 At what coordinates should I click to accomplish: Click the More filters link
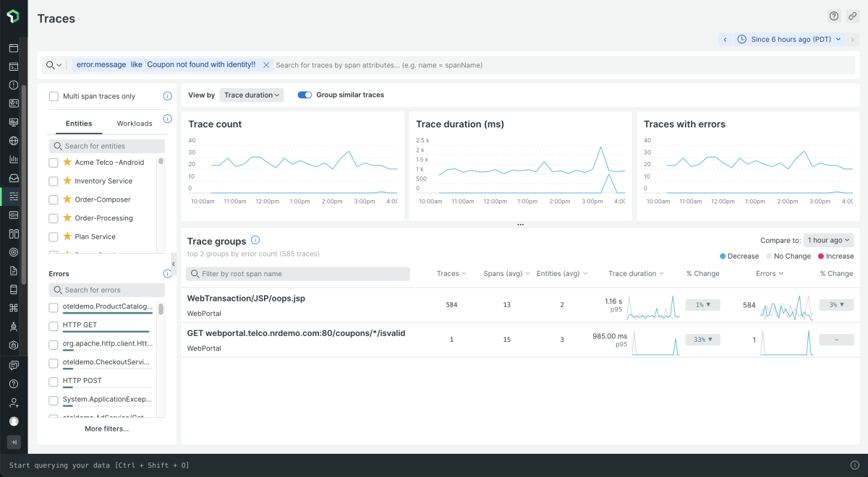pos(106,429)
